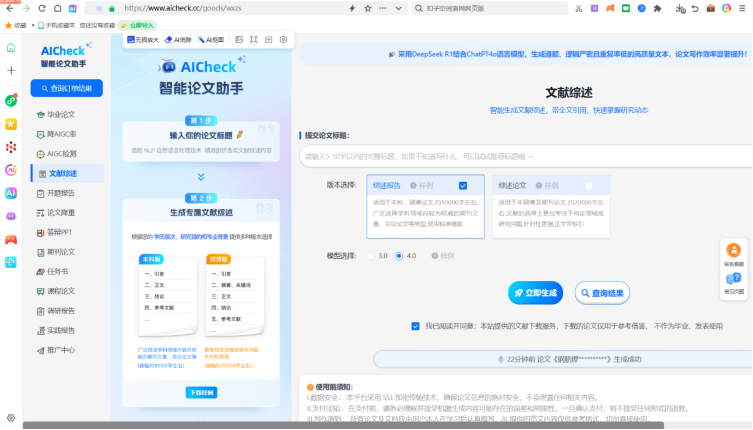Open the 降AIGC率 menu item
The image size is (753, 430).
click(57, 134)
